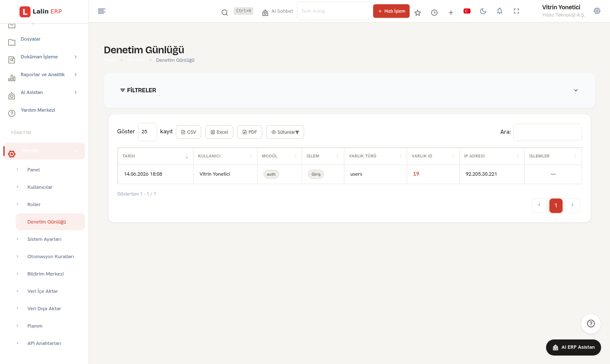Open Otomasyon Kuralları page
This screenshot has width=610, height=364.
click(x=50, y=256)
